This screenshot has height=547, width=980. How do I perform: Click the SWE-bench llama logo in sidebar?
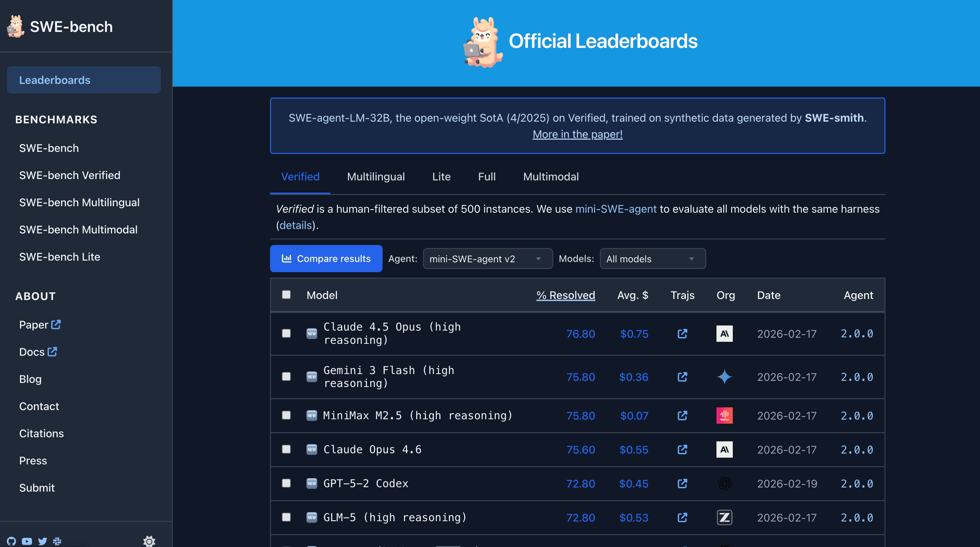16,26
